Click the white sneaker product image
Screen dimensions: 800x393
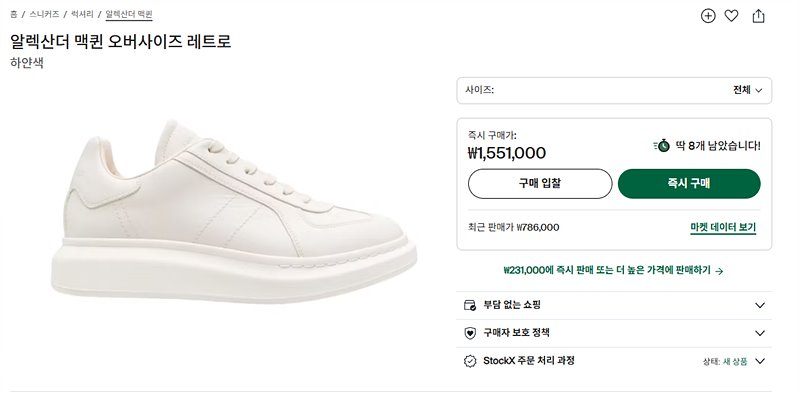coord(234,210)
